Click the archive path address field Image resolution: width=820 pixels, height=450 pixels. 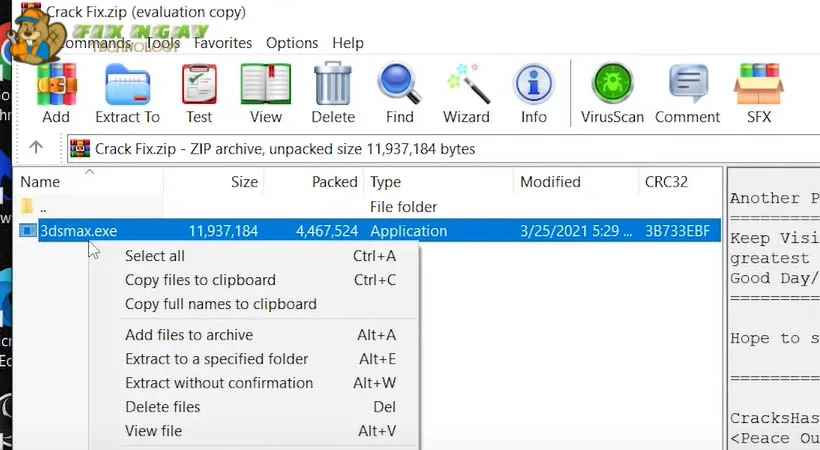(443, 149)
